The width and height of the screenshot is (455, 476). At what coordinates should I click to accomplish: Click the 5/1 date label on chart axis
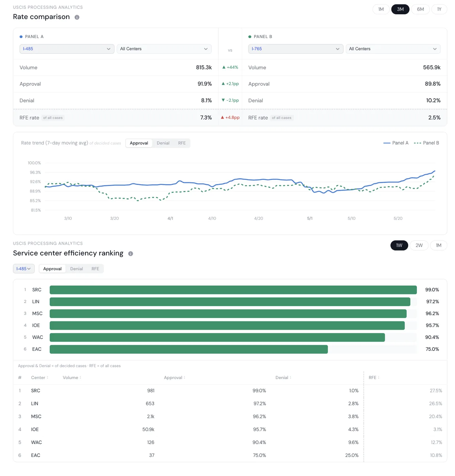click(x=310, y=218)
